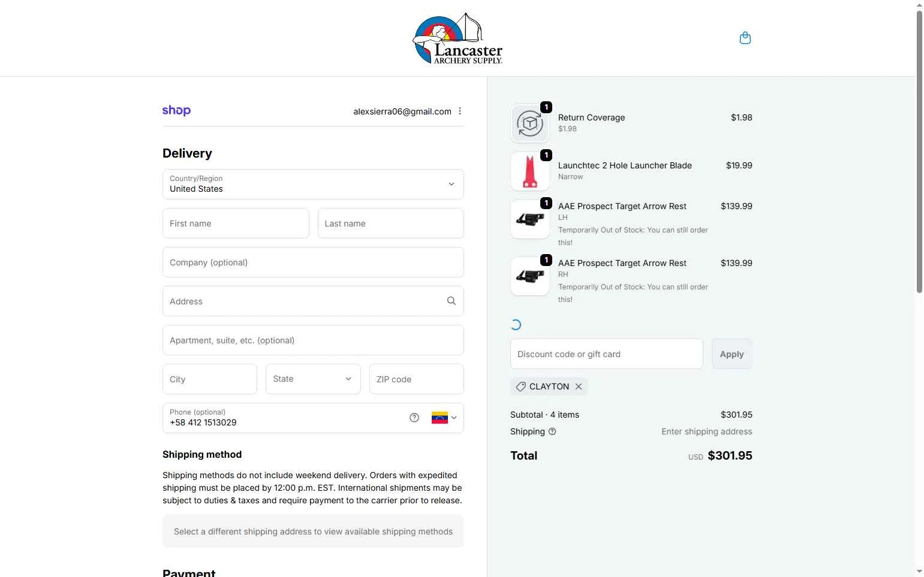Click the Delivery heading
The width and height of the screenshot is (924, 577).
[187, 153]
